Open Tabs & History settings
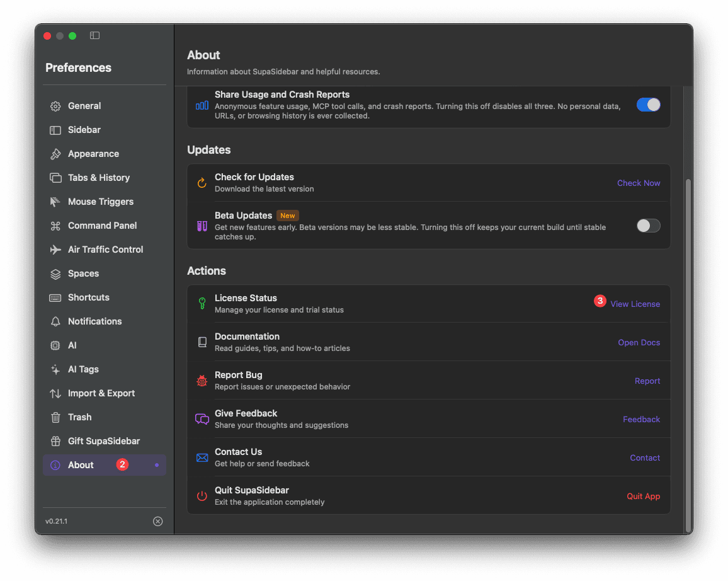728x581 pixels. 105,178
